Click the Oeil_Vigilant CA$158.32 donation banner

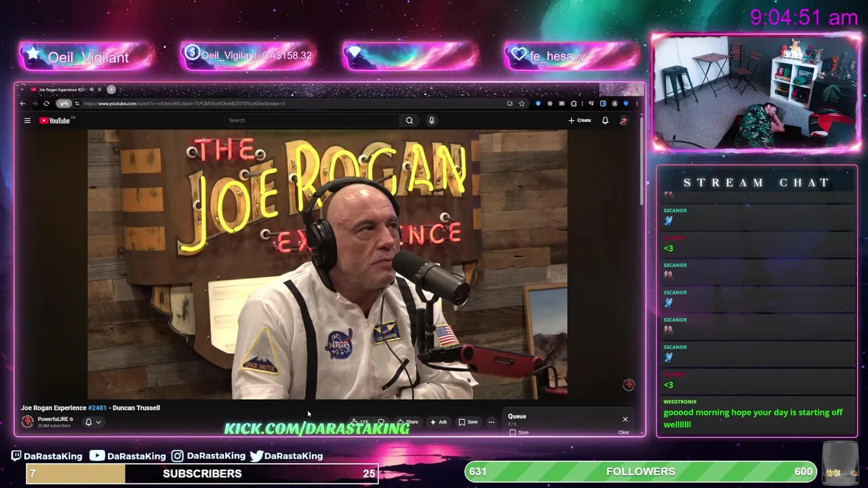(248, 56)
